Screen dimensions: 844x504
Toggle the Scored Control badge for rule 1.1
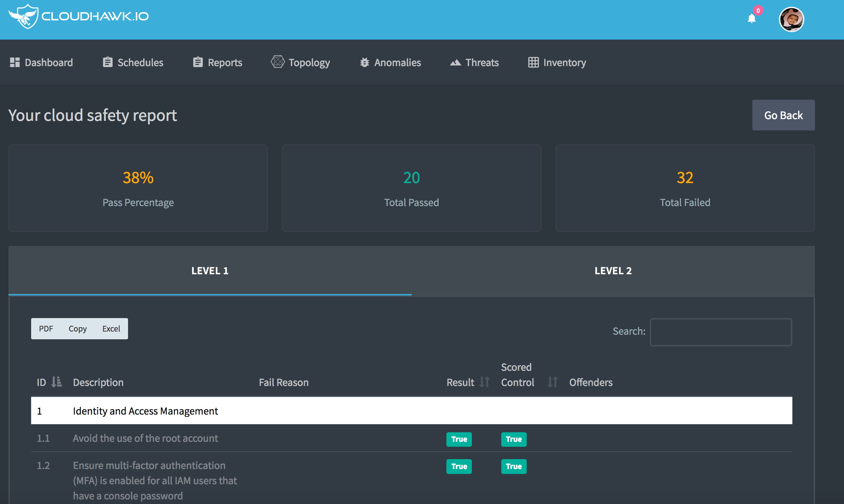click(514, 439)
